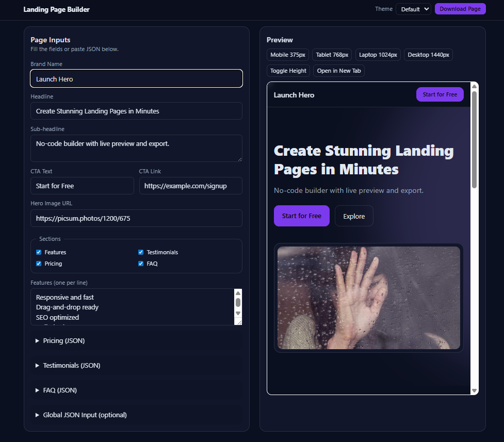Uncheck the Features checkbox
504x442 pixels.
[39, 252]
